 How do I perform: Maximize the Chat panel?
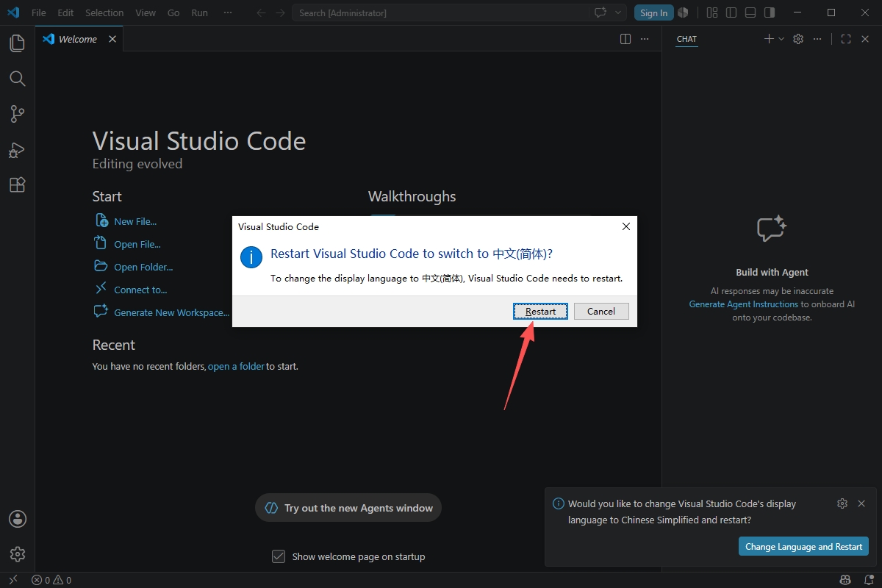coord(846,39)
